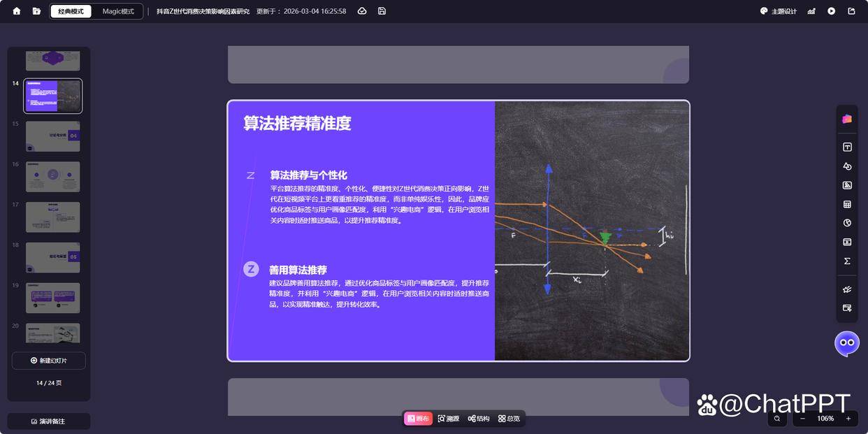The image size is (868, 434).
Task: Click the cloud sync icon
Action: pos(362,11)
